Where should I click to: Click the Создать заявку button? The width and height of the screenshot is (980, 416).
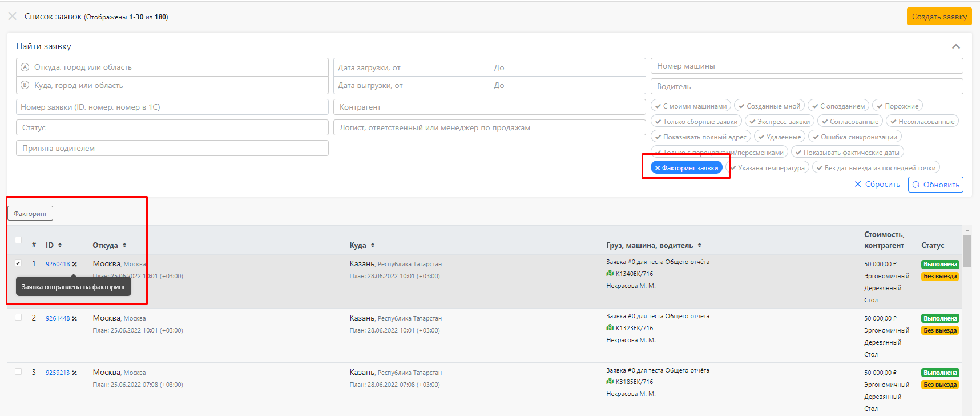(939, 17)
